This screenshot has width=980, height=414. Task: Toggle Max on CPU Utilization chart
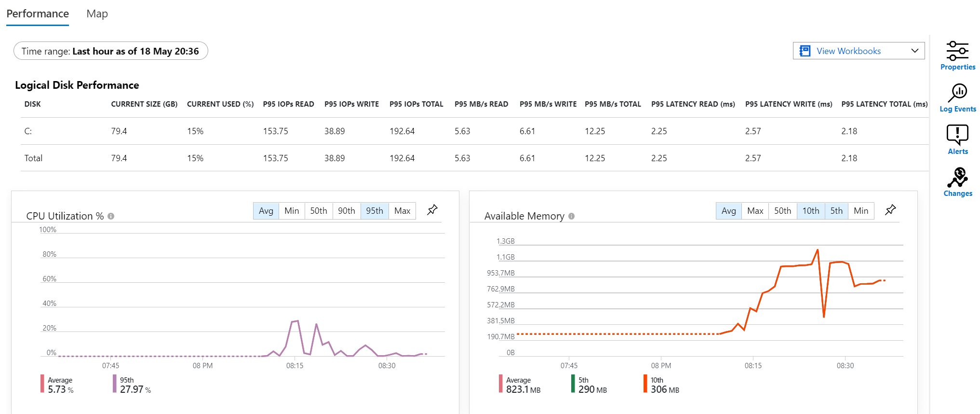click(x=402, y=211)
